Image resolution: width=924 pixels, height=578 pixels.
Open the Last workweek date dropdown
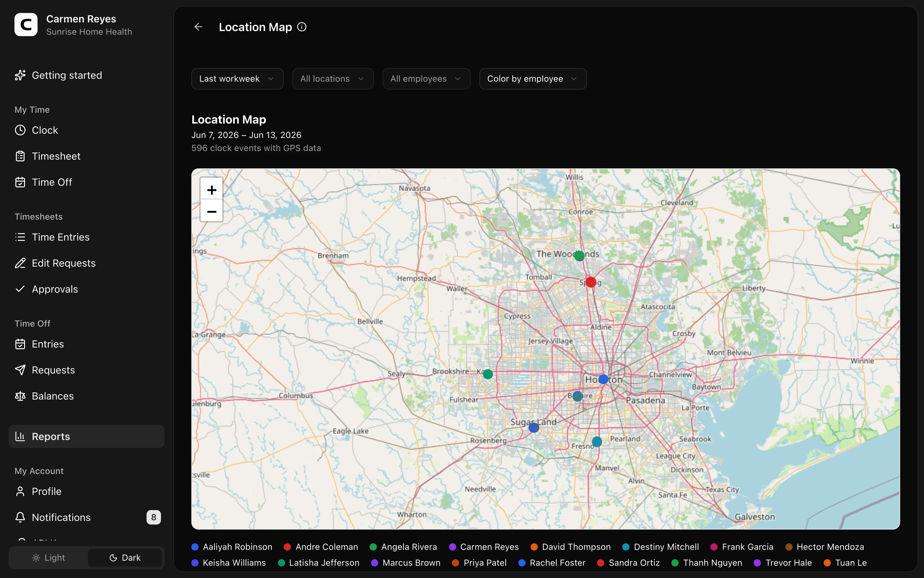237,79
